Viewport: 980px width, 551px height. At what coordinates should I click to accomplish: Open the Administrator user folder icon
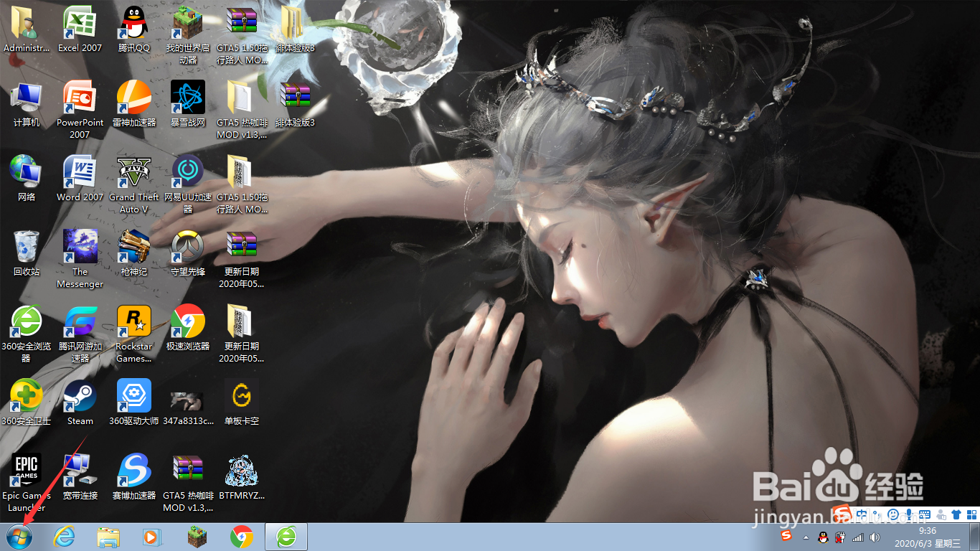click(27, 22)
